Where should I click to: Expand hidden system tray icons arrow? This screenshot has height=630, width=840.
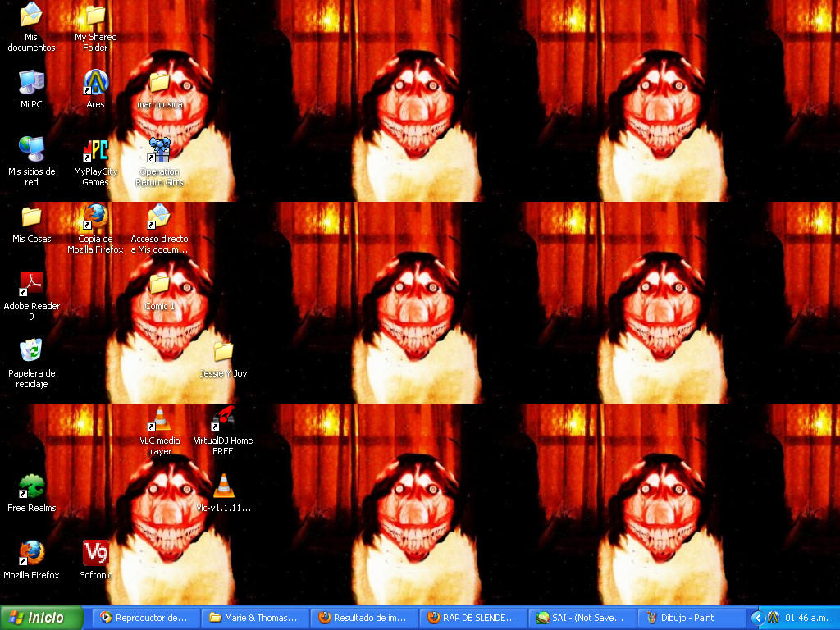[757, 619]
